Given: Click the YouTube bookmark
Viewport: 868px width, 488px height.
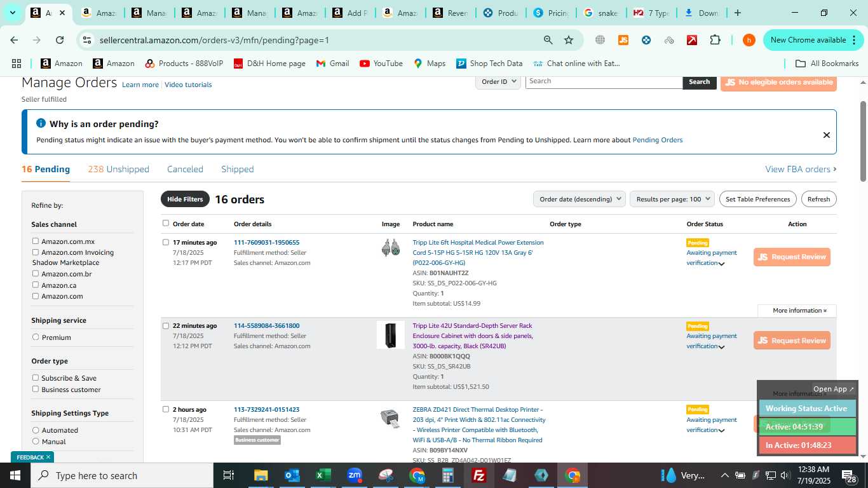Looking at the screenshot, I should coord(381,64).
